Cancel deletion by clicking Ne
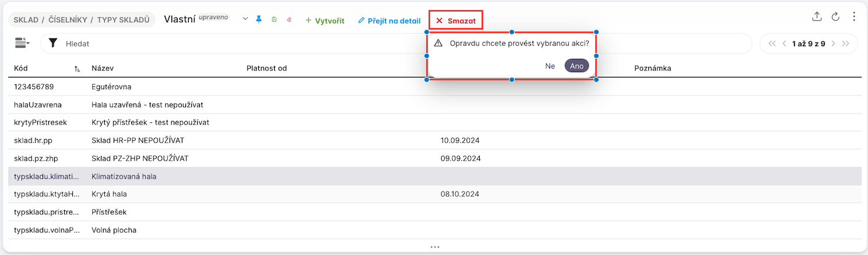The width and height of the screenshot is (868, 255). click(550, 66)
